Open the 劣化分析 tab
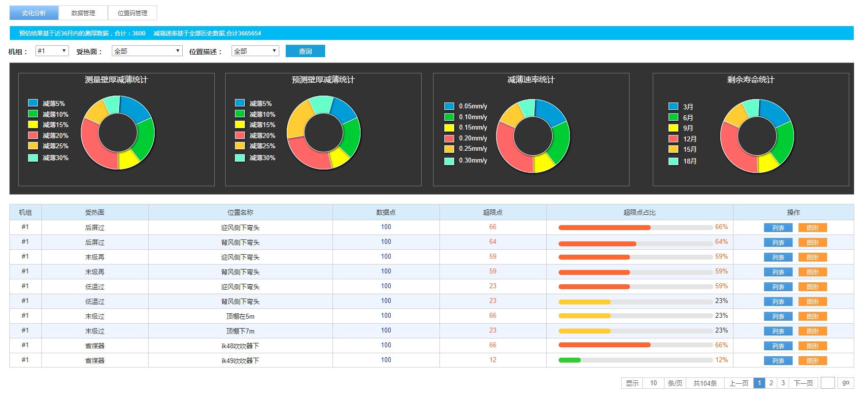 [x=34, y=13]
